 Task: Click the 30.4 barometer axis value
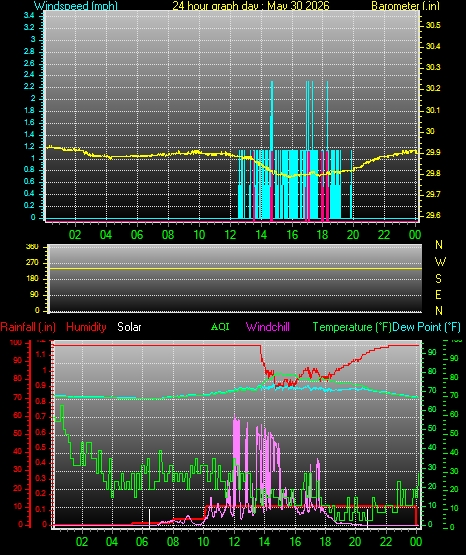click(x=433, y=46)
